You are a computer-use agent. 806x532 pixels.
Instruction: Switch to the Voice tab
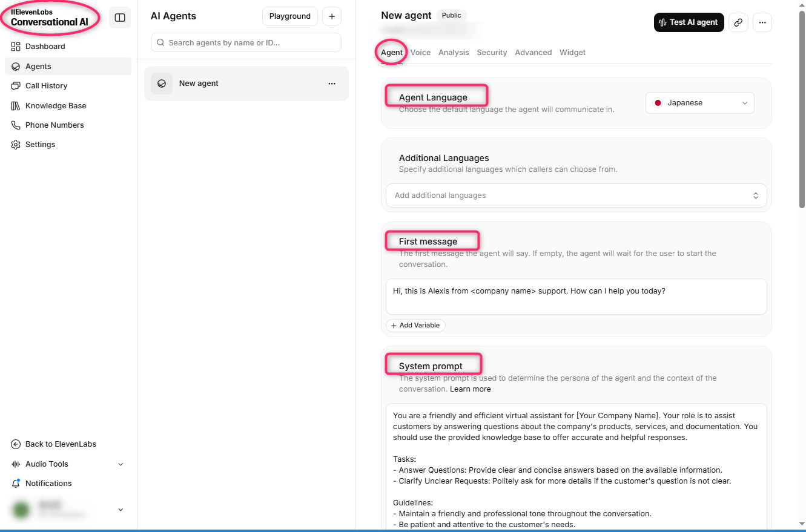(420, 53)
